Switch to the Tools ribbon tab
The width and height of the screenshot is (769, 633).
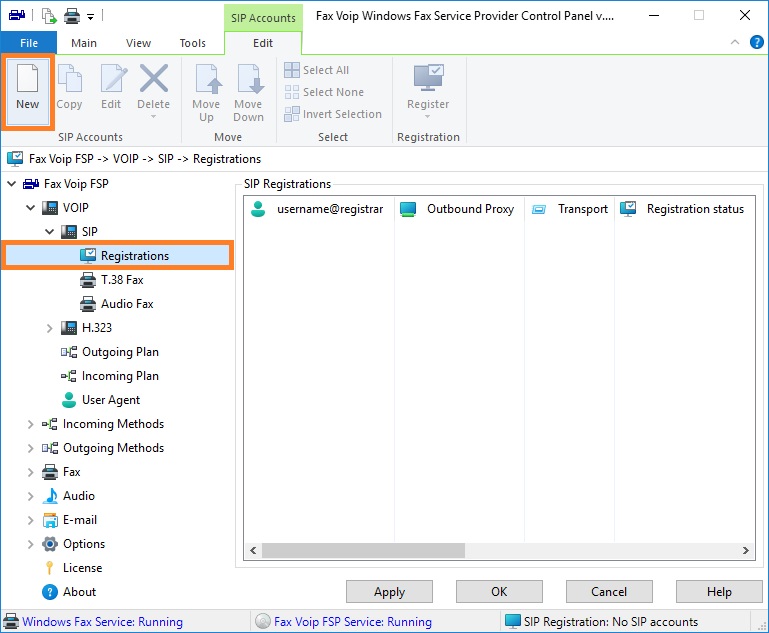point(193,43)
